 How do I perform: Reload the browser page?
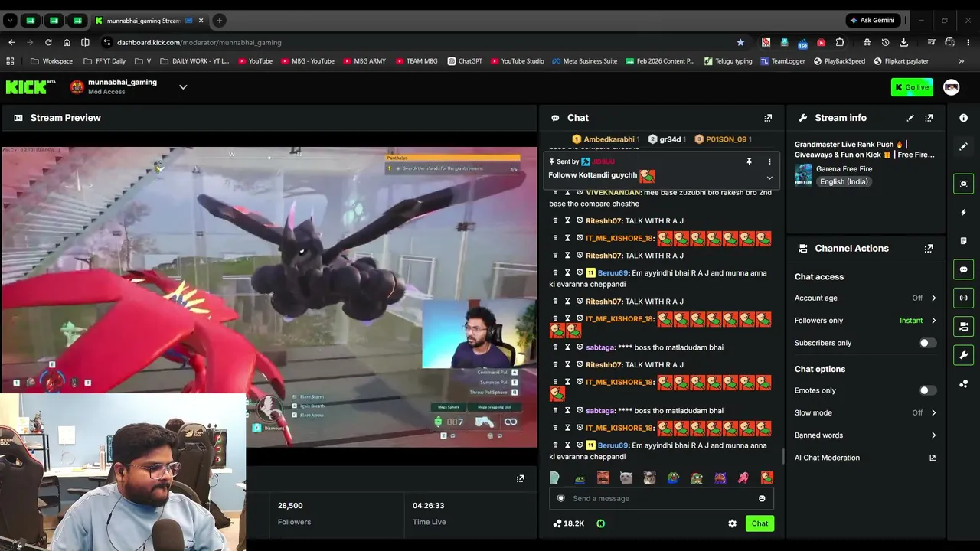coord(48,42)
